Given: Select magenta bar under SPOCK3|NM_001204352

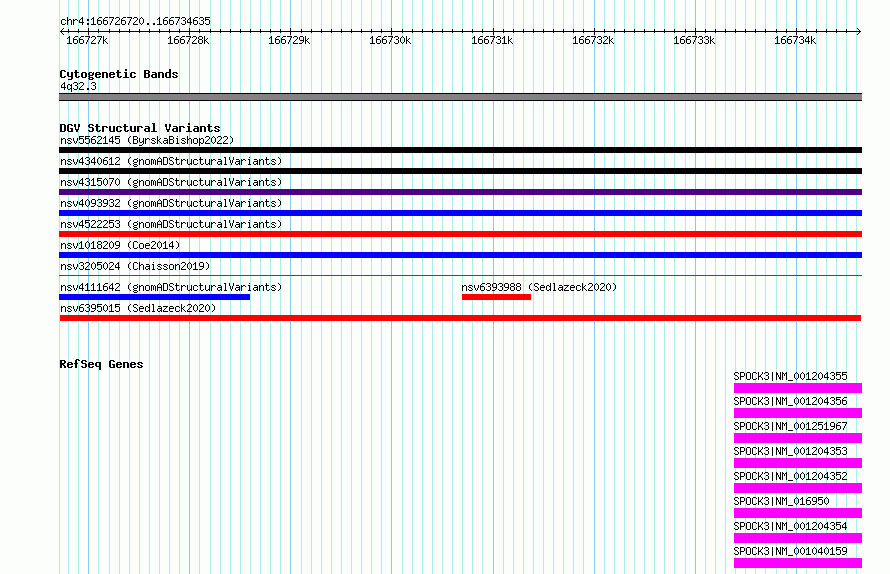Looking at the screenshot, I should pyautogui.click(x=798, y=488).
